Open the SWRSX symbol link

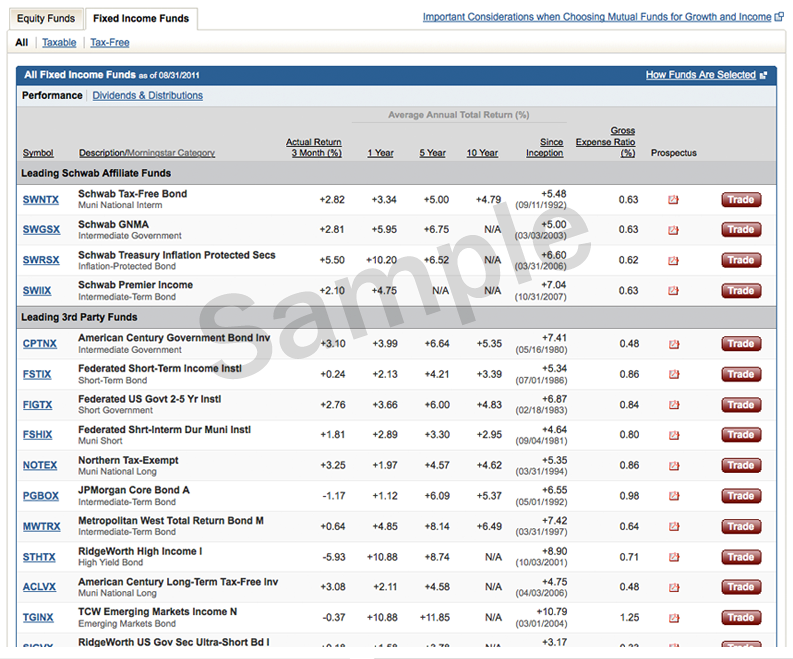click(41, 260)
